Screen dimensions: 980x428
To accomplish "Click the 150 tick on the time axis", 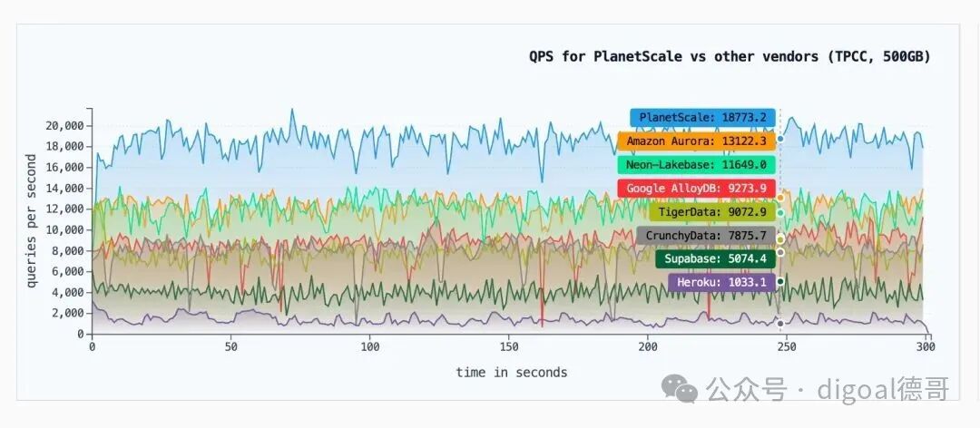I will pyautogui.click(x=509, y=346).
